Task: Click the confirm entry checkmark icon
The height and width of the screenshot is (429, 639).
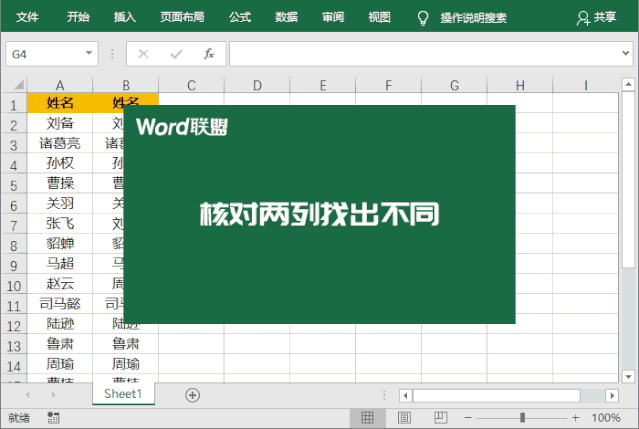Action: 176,54
